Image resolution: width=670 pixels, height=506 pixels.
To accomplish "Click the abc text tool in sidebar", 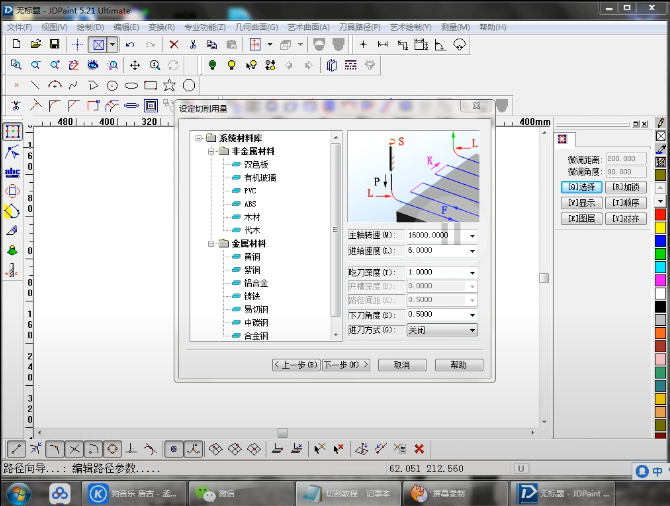I will pos(12,171).
